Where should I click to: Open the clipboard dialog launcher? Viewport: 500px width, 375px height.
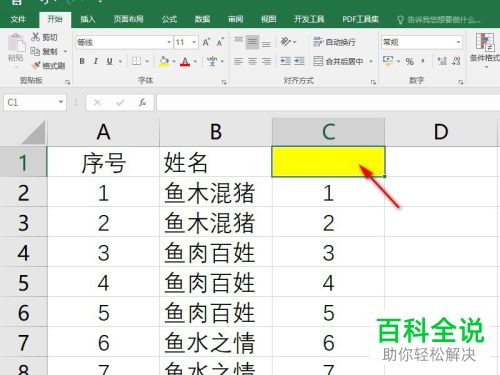click(x=68, y=82)
